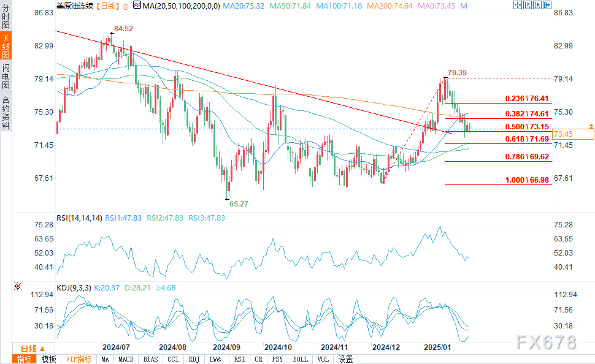Enable the CCI indicator

click(173, 359)
